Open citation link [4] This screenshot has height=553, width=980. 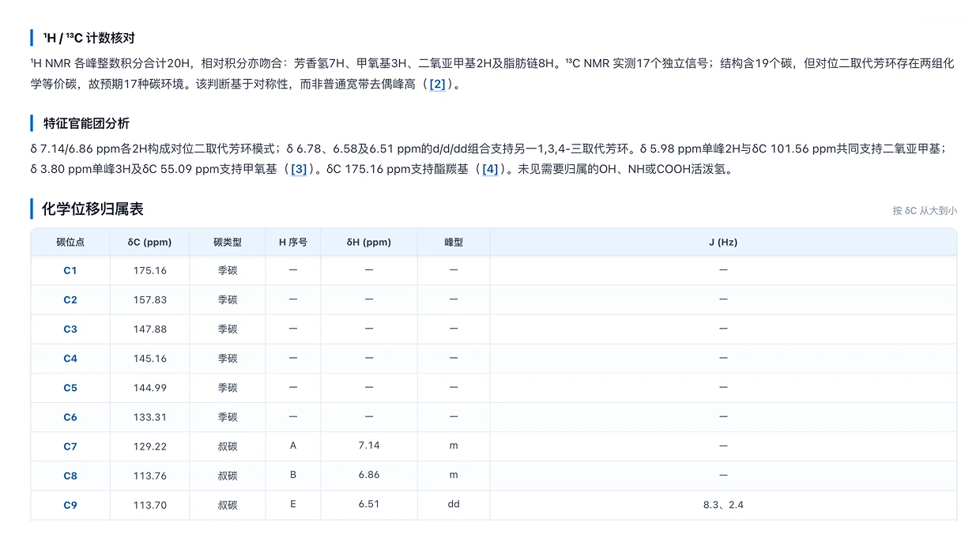(x=490, y=168)
